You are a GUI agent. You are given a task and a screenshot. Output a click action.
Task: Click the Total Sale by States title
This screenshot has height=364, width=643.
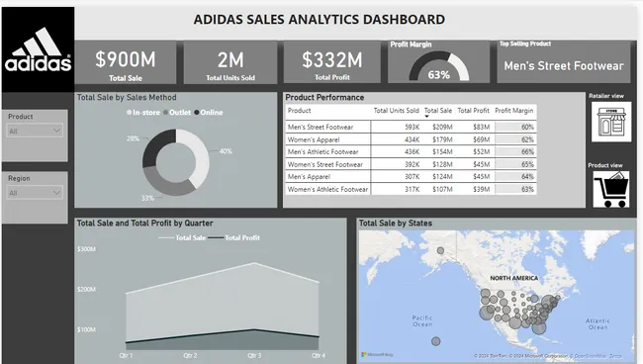point(396,224)
